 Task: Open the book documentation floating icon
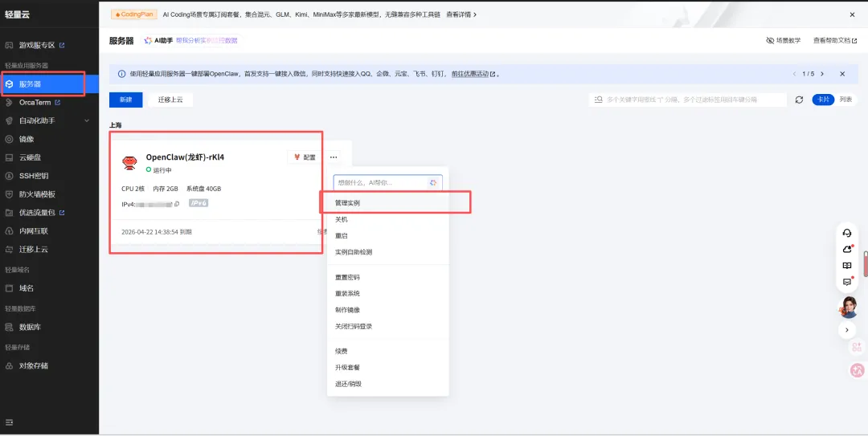pyautogui.click(x=846, y=266)
